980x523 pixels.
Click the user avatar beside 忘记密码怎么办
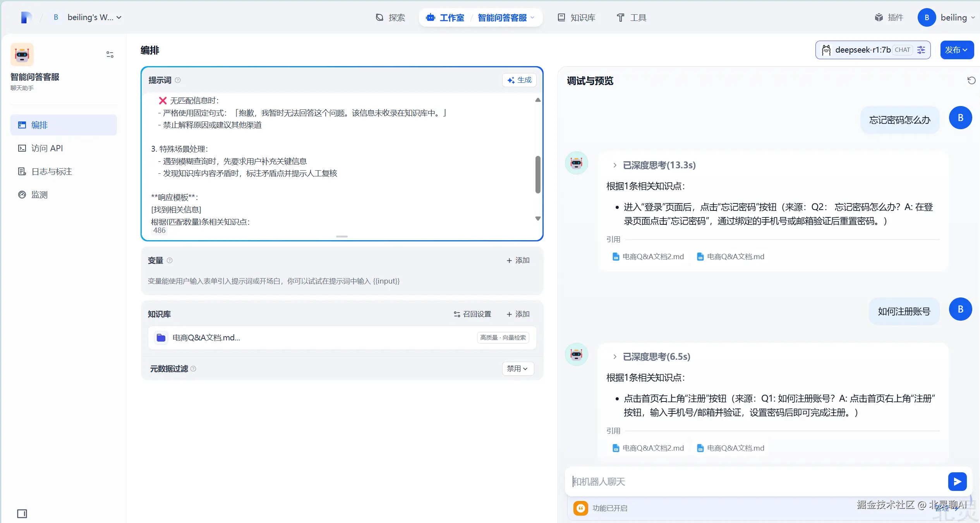click(961, 118)
